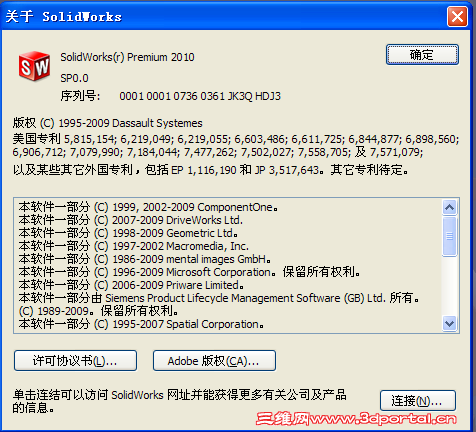
Task: Open the 许可协议书(L)... license agreement
Action: [75, 361]
